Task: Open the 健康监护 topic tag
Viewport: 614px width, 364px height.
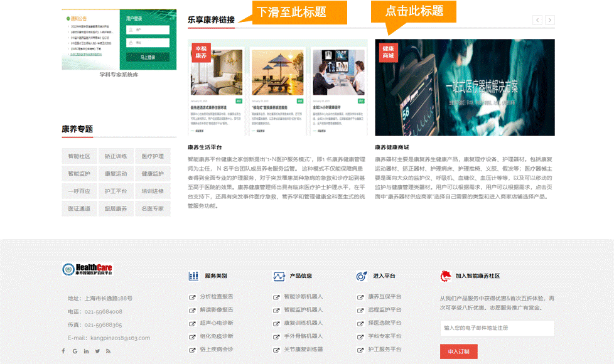Action: tap(153, 174)
